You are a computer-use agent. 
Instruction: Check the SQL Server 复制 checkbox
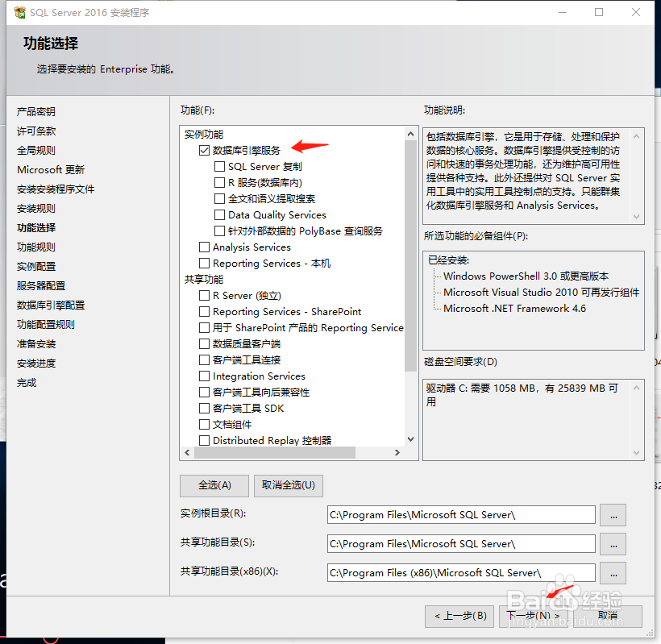click(x=219, y=167)
